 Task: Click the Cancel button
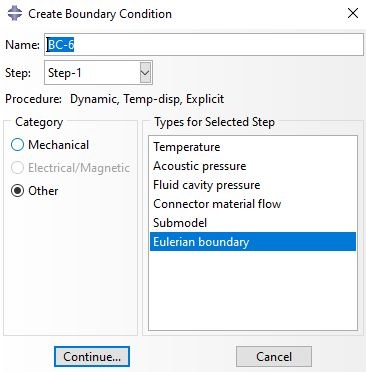274,357
